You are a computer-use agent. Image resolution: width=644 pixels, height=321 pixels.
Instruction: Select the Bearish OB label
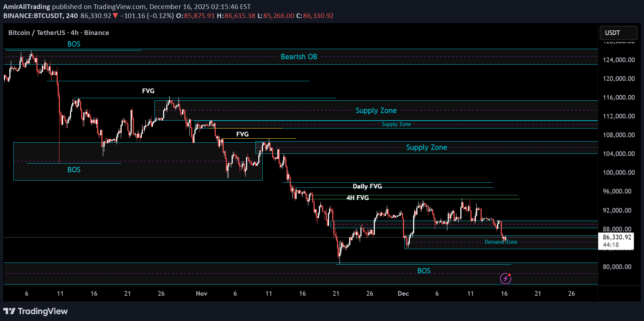click(299, 57)
